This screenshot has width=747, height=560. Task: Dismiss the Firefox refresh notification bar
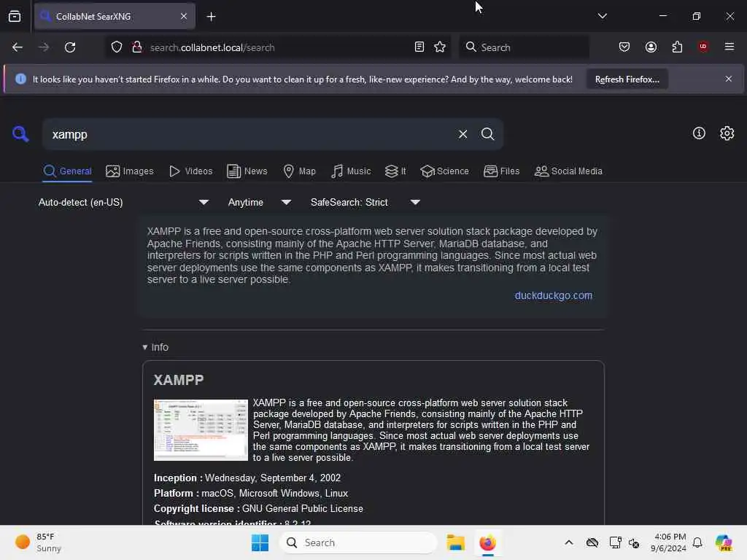729,79
